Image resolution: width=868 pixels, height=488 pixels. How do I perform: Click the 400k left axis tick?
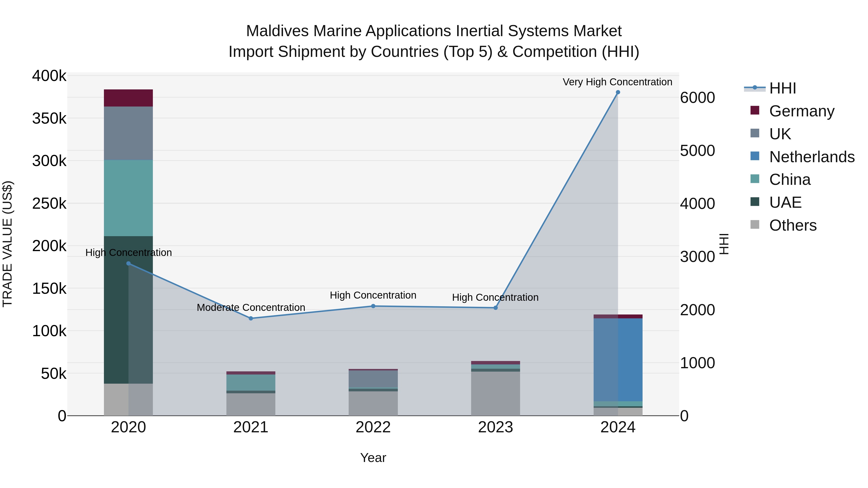click(49, 76)
